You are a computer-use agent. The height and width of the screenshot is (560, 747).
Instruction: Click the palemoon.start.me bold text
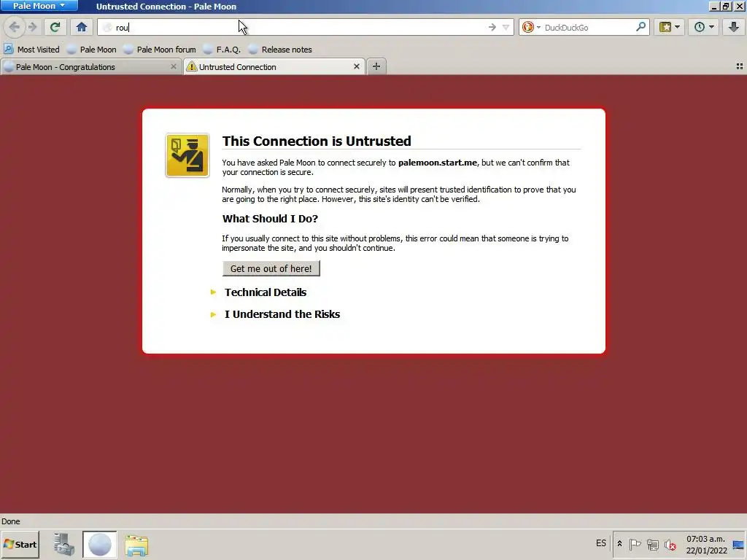(x=438, y=163)
